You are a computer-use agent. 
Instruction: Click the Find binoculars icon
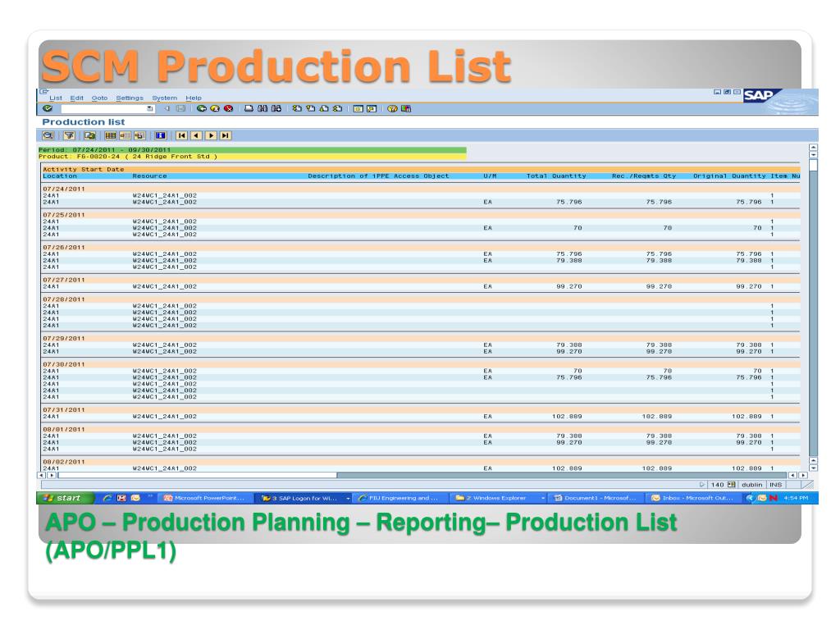[262, 108]
